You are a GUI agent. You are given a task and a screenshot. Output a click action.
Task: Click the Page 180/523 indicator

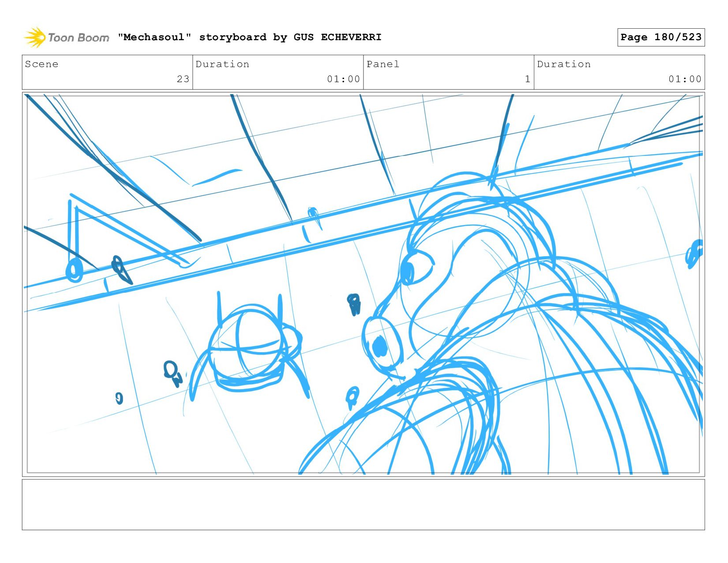661,37
